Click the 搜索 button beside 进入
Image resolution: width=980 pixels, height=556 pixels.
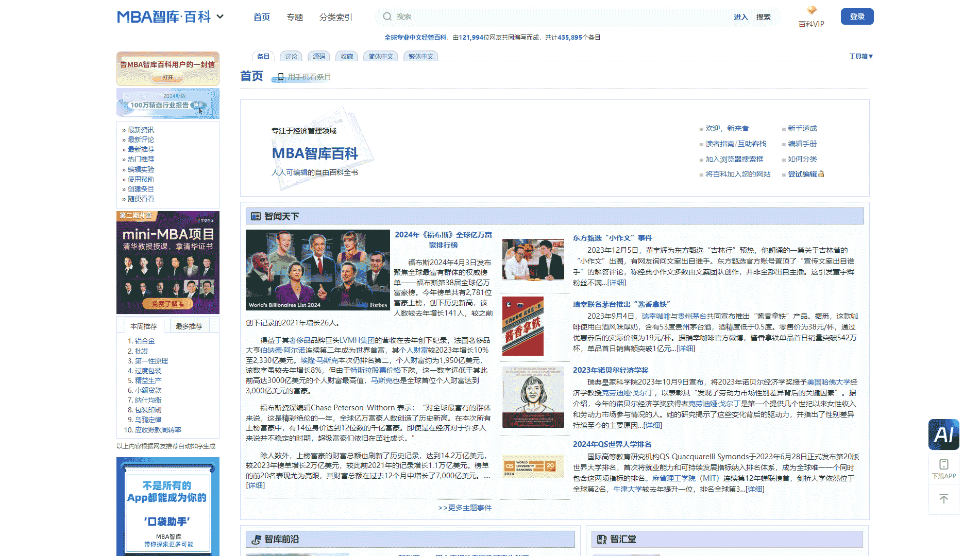[764, 17]
